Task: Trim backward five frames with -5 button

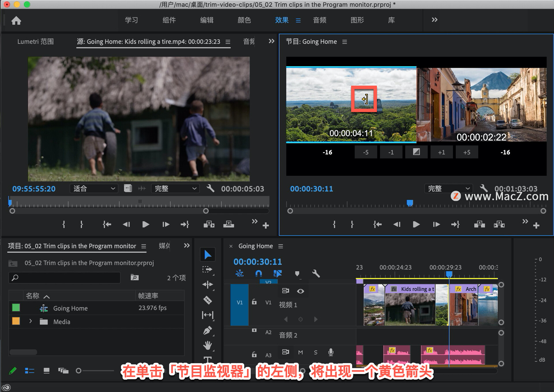Action: 366,152
